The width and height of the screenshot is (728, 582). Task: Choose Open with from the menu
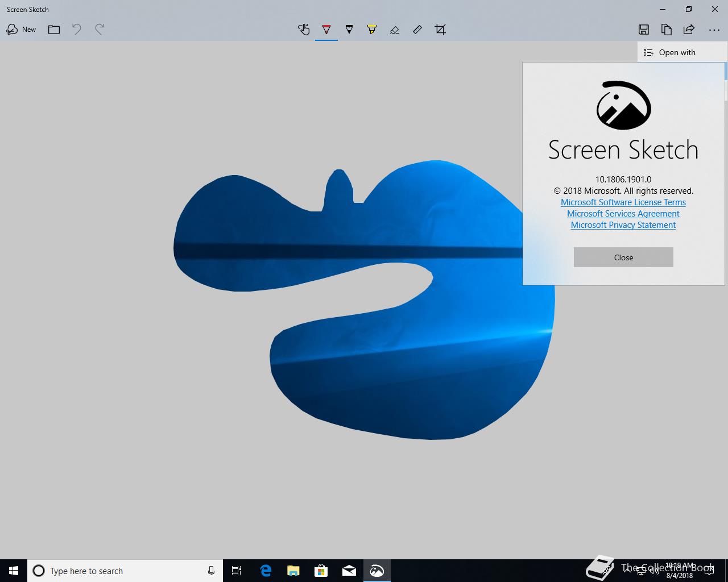coord(682,52)
